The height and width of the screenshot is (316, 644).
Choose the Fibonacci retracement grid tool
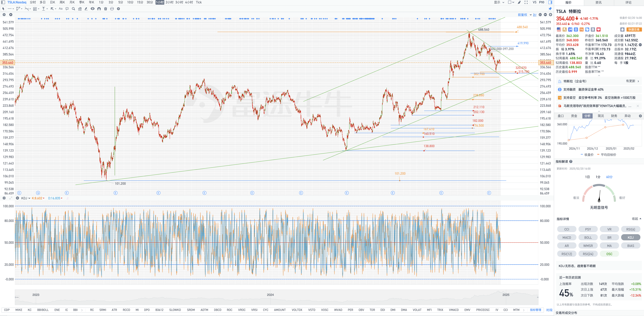pyautogui.click(x=35, y=9)
